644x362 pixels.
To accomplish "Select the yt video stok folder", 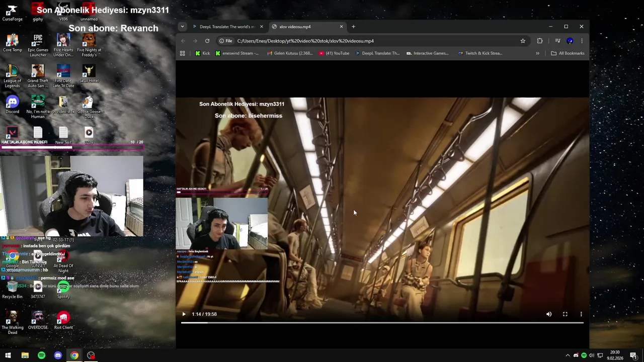I will pos(63,105).
